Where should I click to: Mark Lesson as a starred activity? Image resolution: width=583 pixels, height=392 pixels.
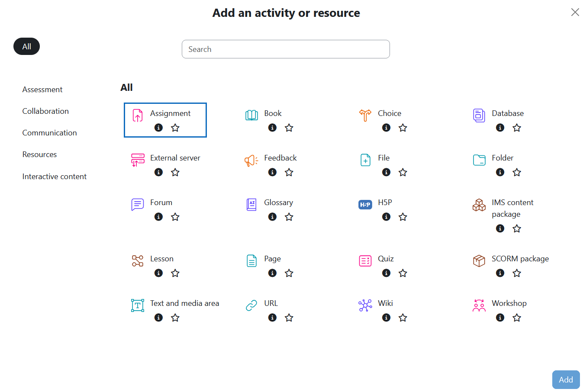175,273
